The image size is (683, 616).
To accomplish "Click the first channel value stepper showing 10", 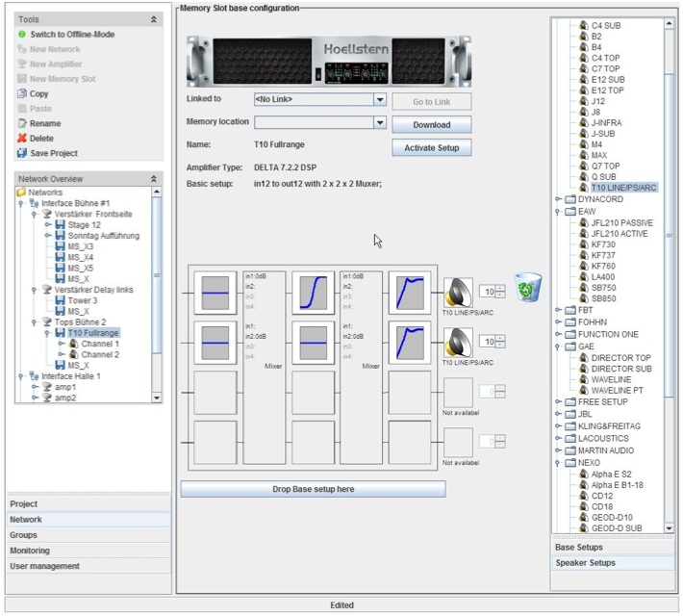I will coord(493,292).
